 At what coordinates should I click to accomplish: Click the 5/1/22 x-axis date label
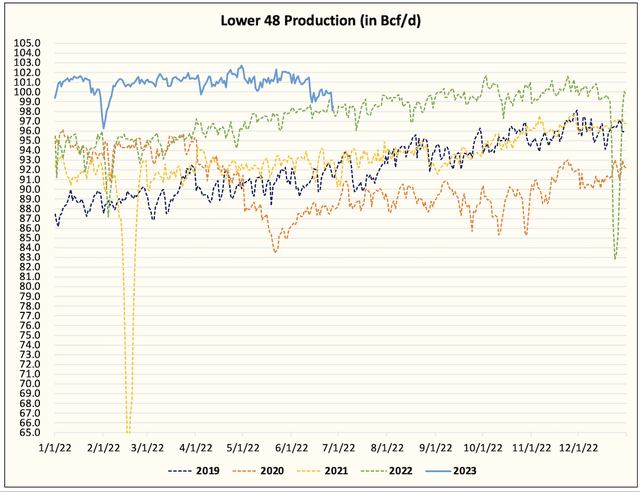242,448
